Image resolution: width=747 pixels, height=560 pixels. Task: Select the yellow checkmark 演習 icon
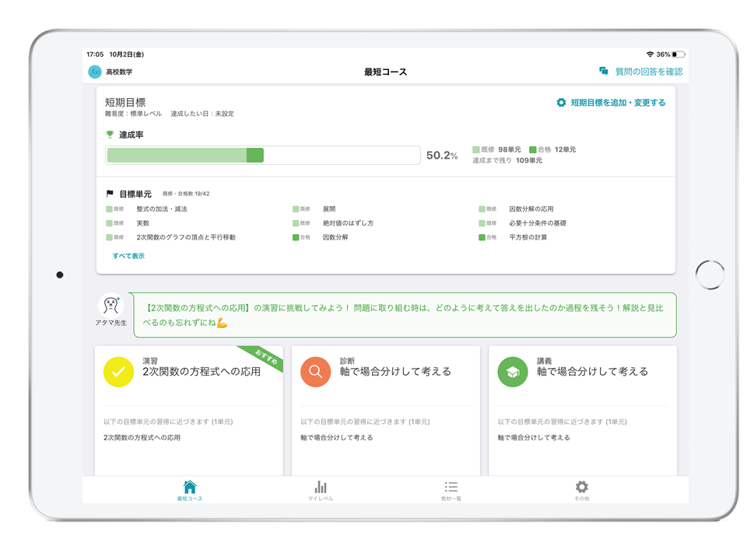(118, 372)
